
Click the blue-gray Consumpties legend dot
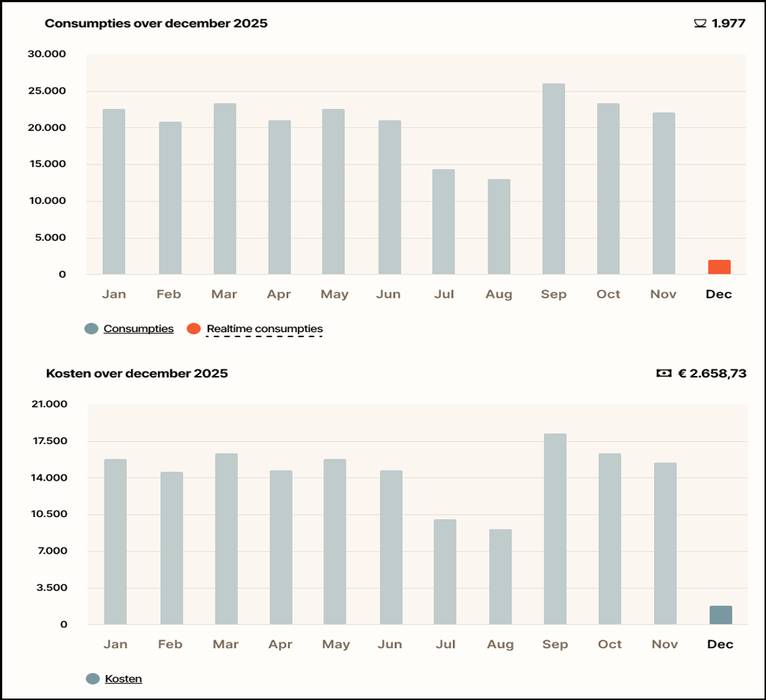click(x=91, y=328)
